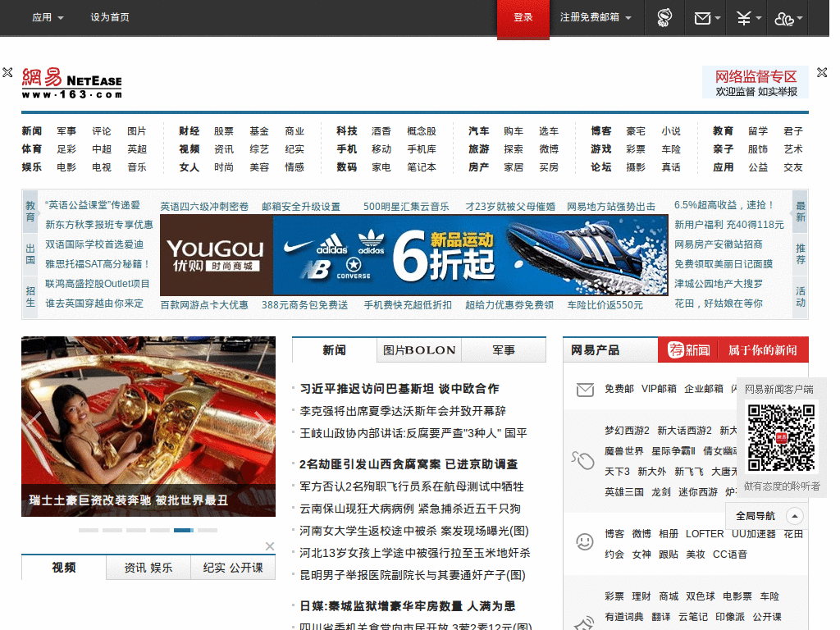Switch to the 军事 news tab
Screen dimensions: 840x630
504,350
